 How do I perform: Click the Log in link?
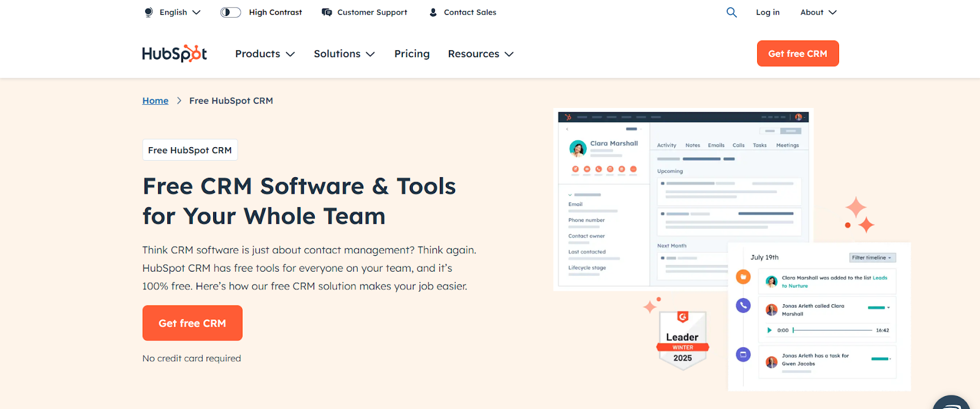click(x=767, y=12)
